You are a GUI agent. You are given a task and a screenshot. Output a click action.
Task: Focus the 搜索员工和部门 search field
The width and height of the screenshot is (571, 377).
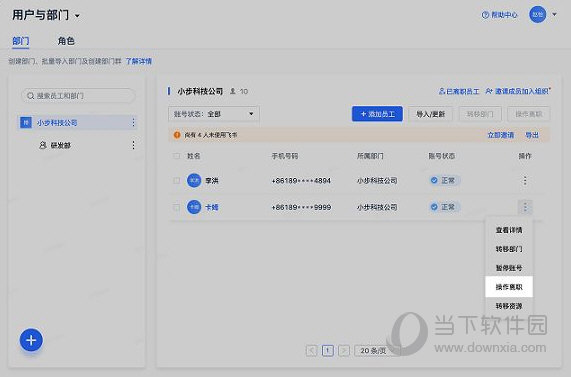pos(78,96)
